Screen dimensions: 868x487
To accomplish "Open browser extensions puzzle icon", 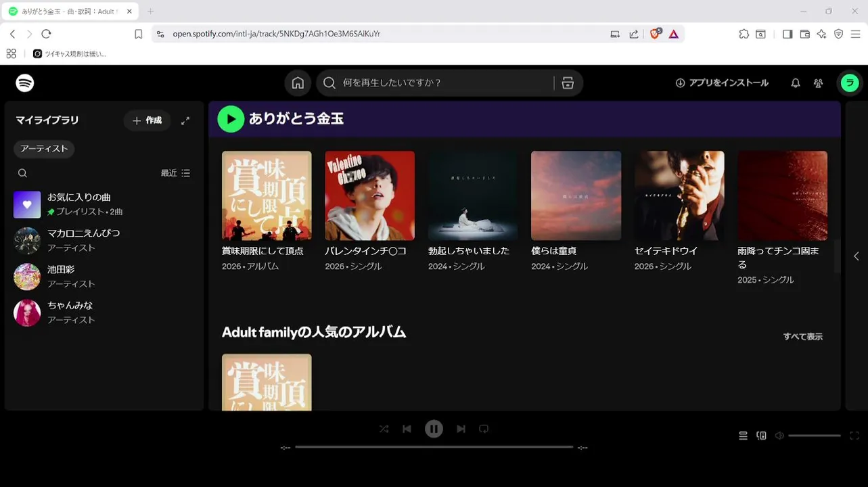I will [744, 34].
